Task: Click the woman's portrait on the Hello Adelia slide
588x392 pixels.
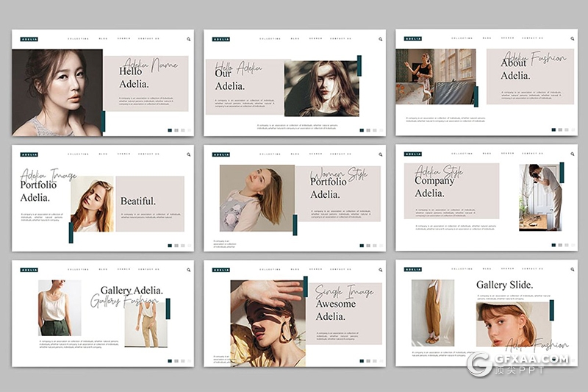Action: (57, 93)
